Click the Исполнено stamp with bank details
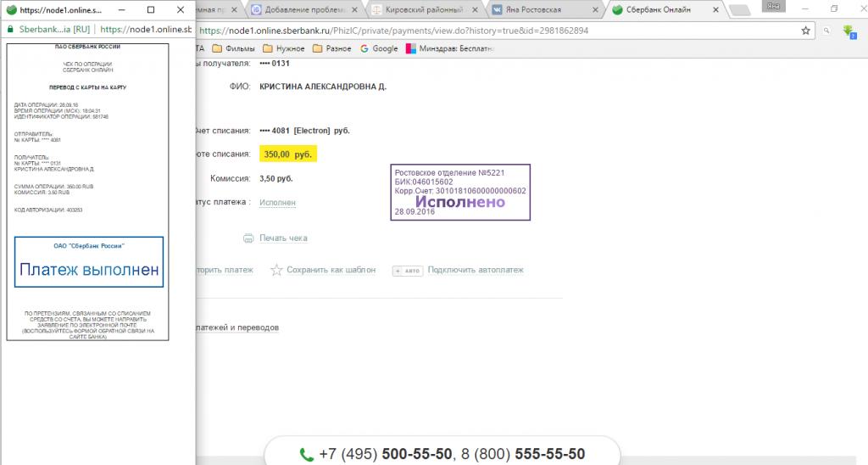Screen dimensions: 868x465 tap(460, 192)
